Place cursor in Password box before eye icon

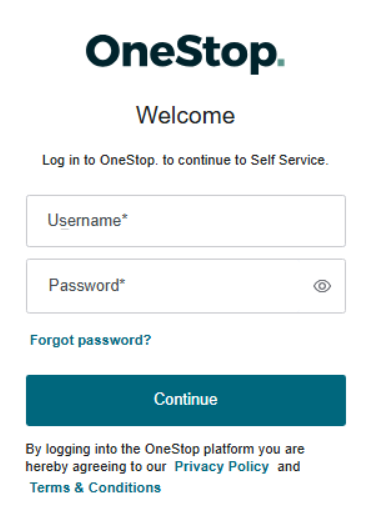[x=218, y=286]
